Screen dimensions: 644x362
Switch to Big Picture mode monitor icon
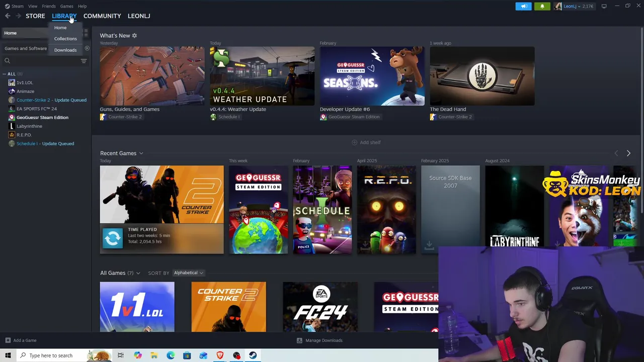[x=604, y=6]
